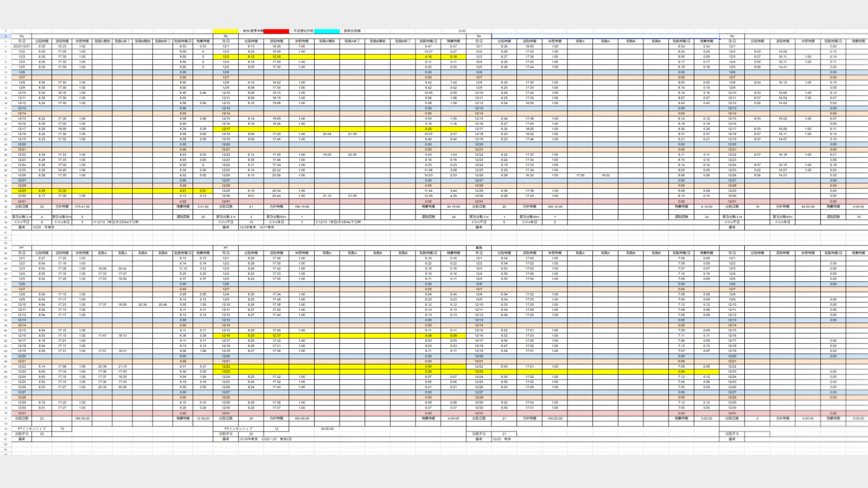Click the overtime total 3:41:00 cell
Screen dimensions: 868x488
pyautogui.click(x=203, y=207)
